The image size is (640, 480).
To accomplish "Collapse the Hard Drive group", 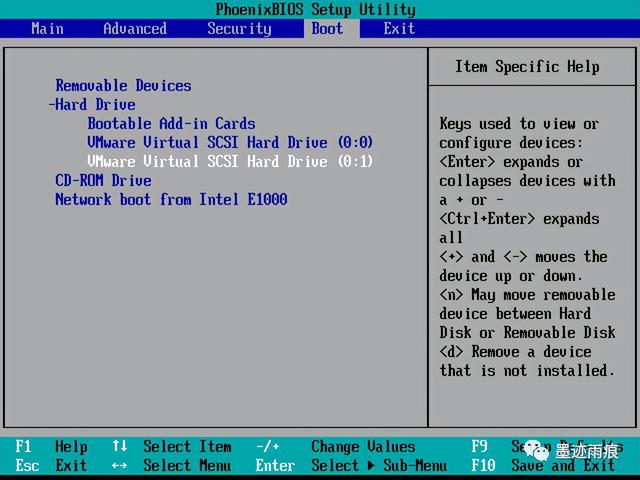I will click(92, 104).
